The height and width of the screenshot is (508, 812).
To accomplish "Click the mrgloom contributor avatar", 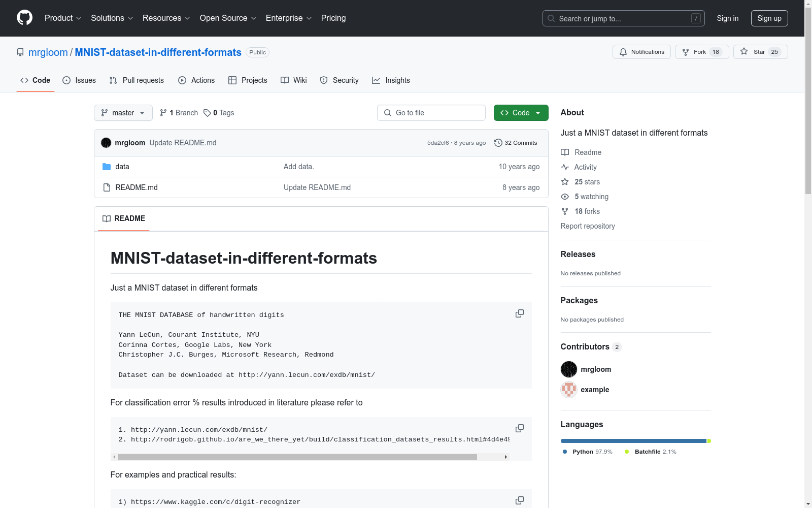I will [569, 369].
